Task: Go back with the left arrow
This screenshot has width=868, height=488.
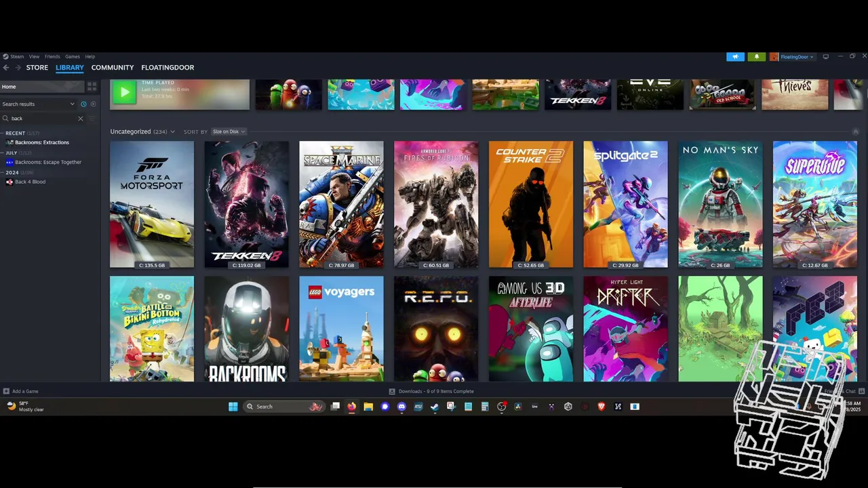Action: tap(5, 68)
